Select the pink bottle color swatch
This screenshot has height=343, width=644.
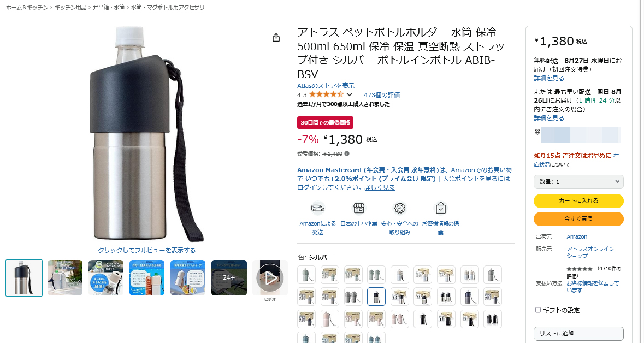(329, 319)
